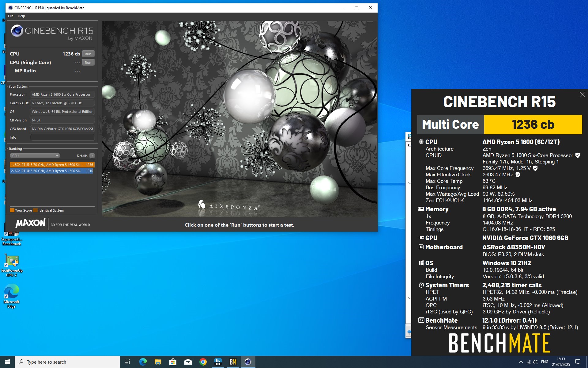Click the yellow 1236 cb score box
Viewport: 588px width, 368px height.
pos(533,125)
